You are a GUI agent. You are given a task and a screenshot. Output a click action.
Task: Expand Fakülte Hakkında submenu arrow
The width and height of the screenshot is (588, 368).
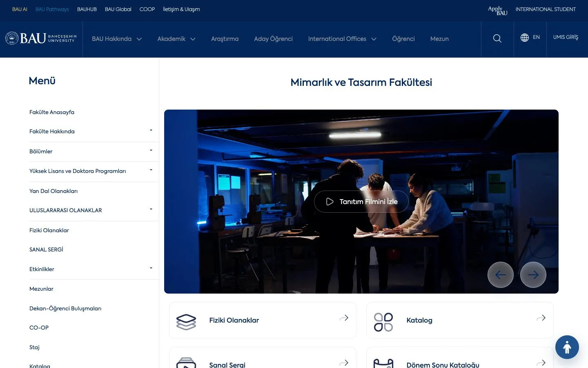pos(151,130)
